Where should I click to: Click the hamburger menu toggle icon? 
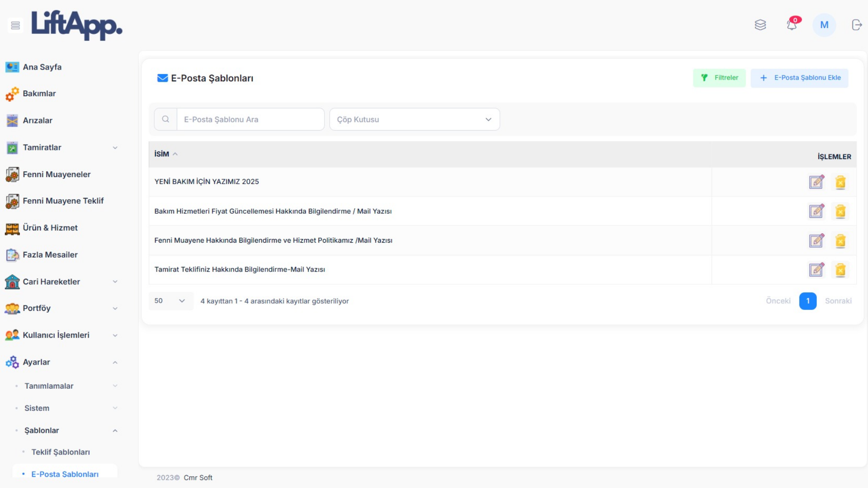[x=15, y=25]
